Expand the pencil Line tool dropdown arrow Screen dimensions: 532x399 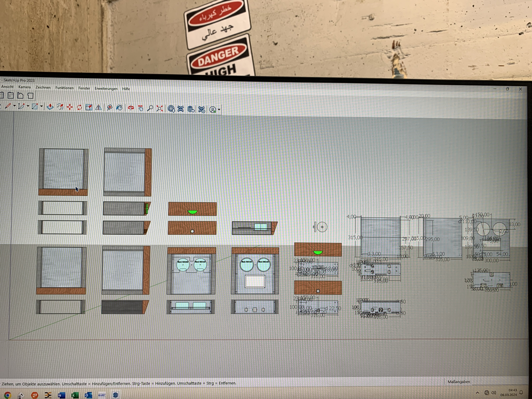(x=14, y=106)
